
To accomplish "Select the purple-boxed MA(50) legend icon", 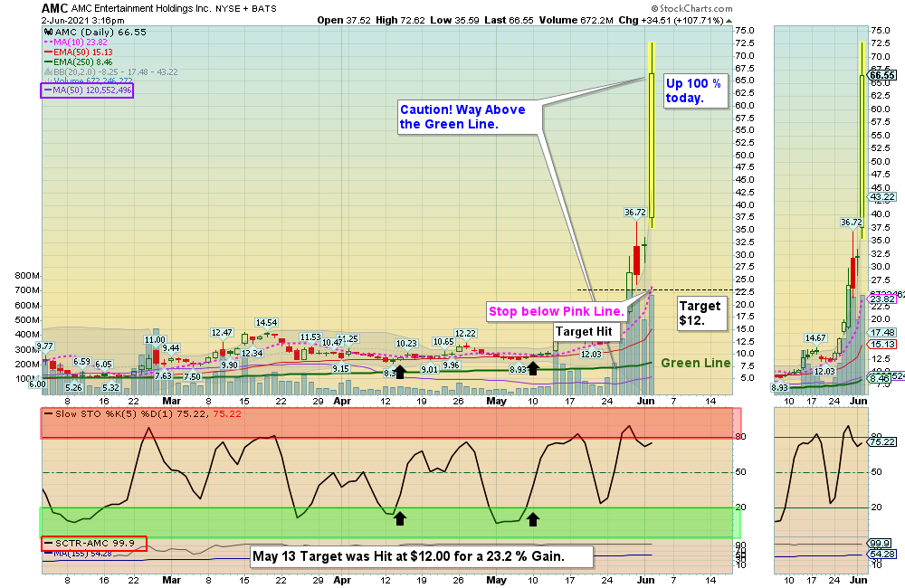I will [x=48, y=88].
